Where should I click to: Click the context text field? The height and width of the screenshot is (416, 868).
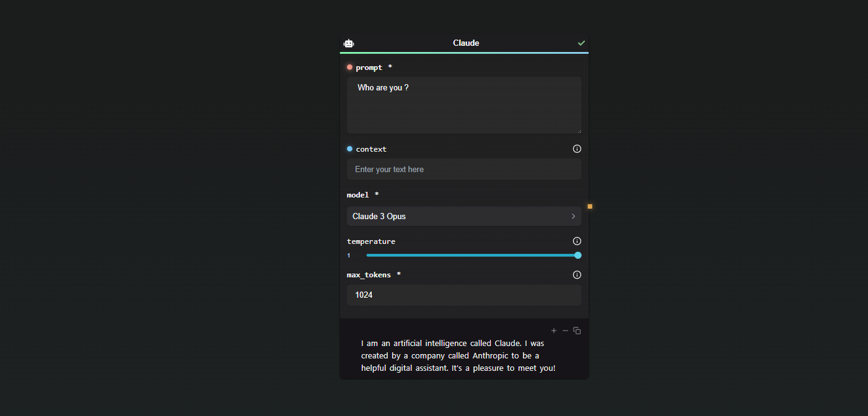pos(464,169)
